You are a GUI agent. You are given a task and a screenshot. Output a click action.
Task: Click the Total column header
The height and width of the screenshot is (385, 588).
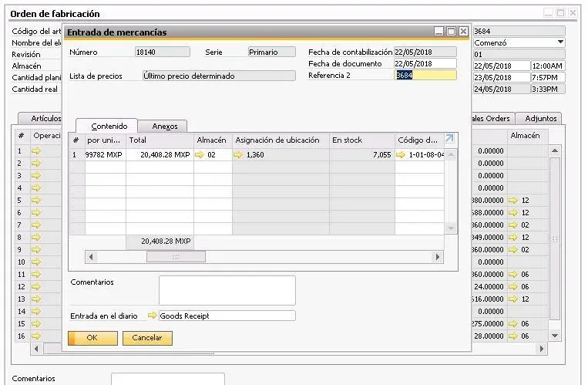[x=160, y=140]
